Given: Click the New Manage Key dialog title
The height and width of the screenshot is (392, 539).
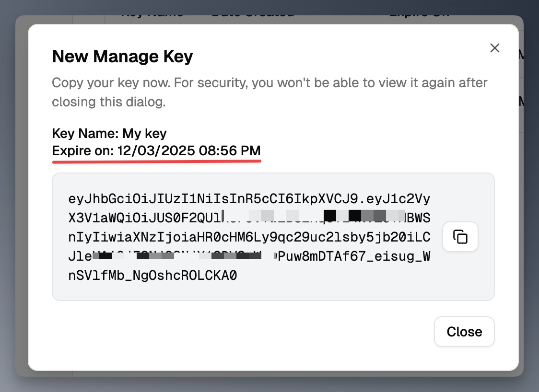Looking at the screenshot, I should (122, 56).
